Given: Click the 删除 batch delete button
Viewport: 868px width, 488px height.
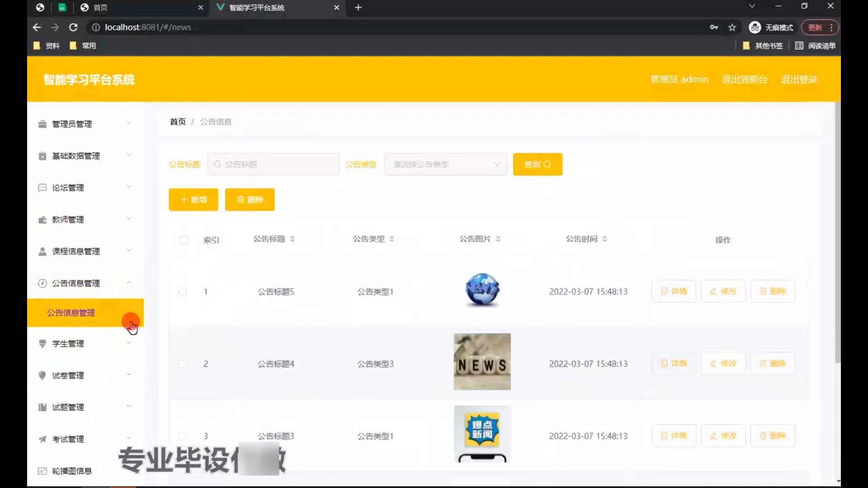Looking at the screenshot, I should 250,200.
